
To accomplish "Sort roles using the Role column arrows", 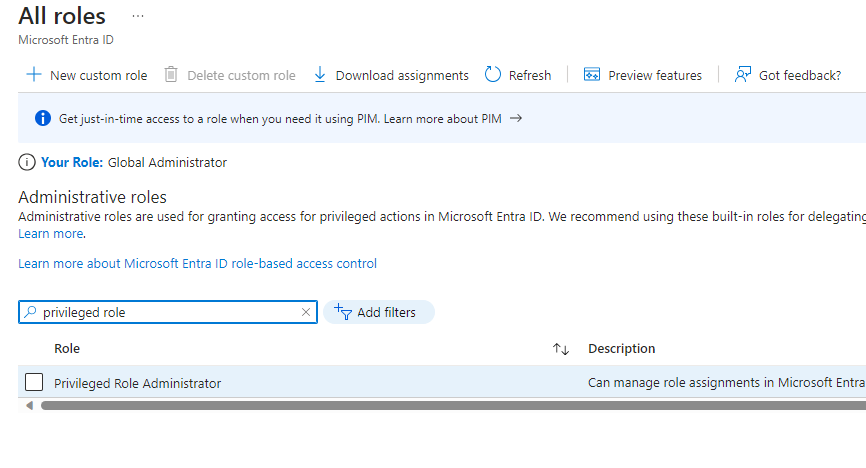I will [561, 349].
